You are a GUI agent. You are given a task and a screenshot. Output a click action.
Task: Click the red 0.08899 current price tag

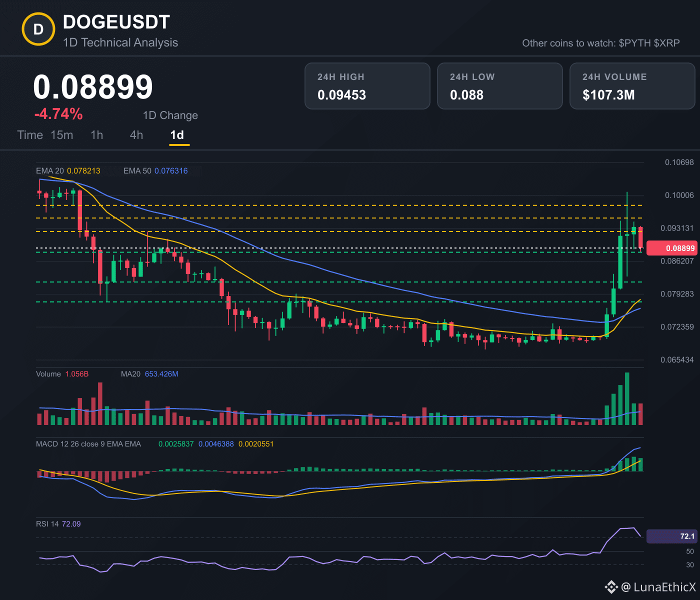671,248
